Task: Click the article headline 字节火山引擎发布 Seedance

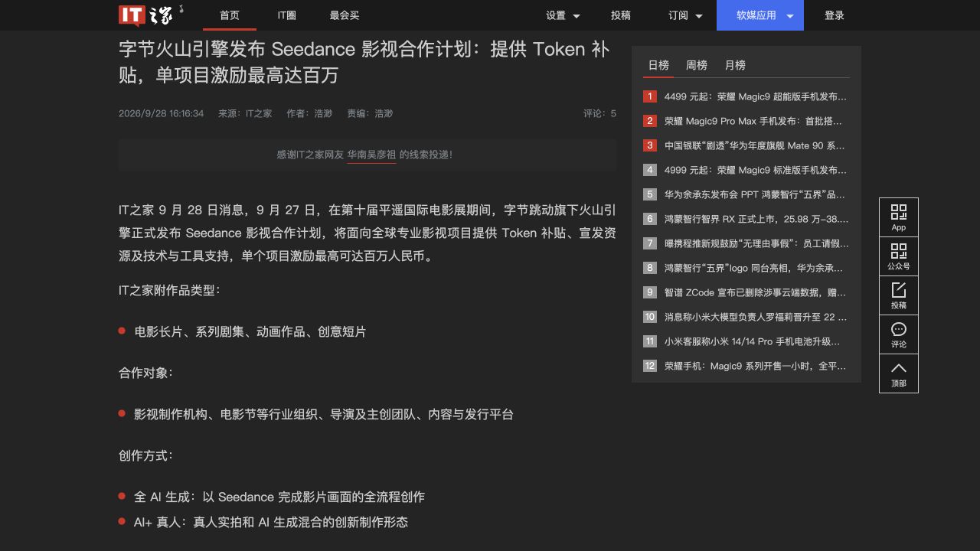Action: coord(364,62)
